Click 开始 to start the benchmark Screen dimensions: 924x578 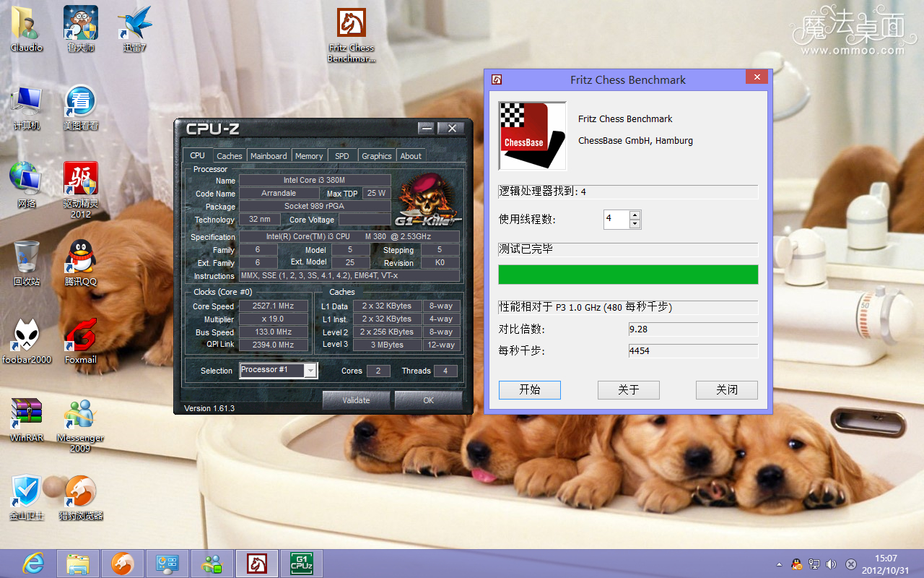(x=530, y=389)
